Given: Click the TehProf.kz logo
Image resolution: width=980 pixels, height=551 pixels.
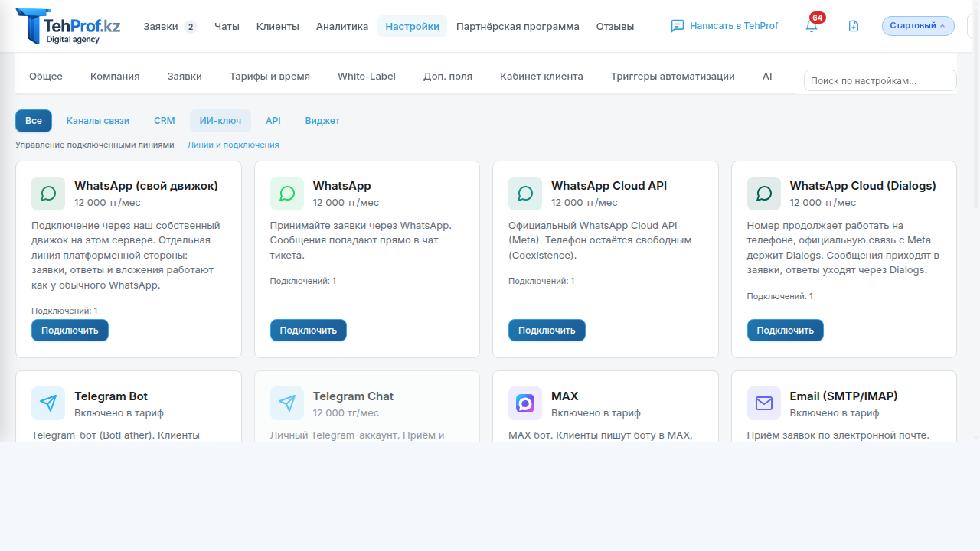Looking at the screenshot, I should click(x=68, y=26).
